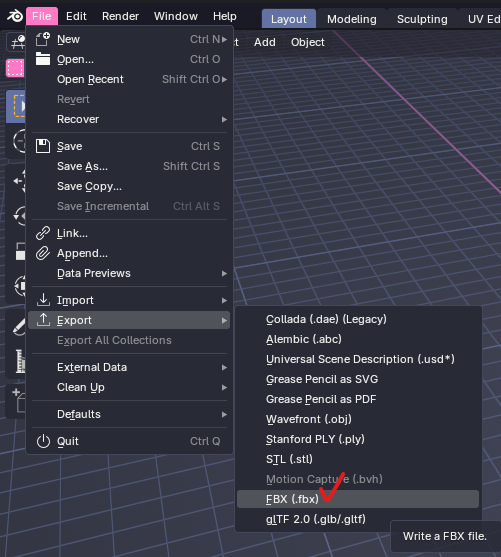Export as STL (.stl)
The width and height of the screenshot is (501, 557).
click(358, 459)
